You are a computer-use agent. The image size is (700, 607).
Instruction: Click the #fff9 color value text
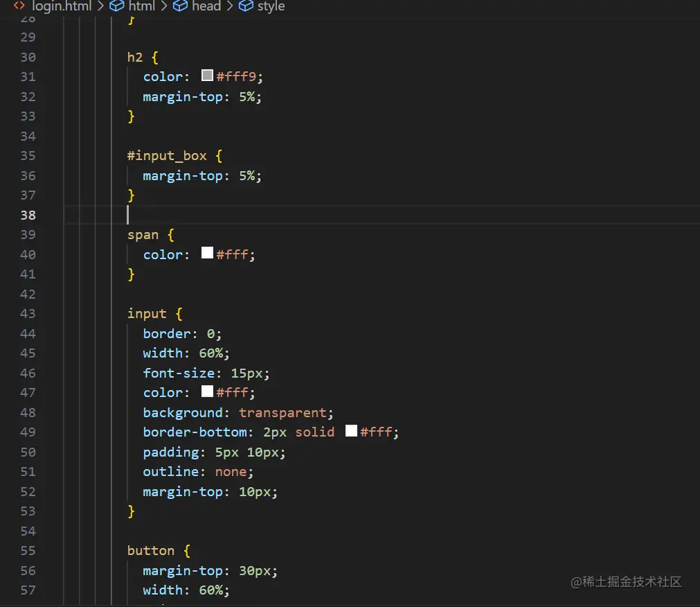pos(237,77)
